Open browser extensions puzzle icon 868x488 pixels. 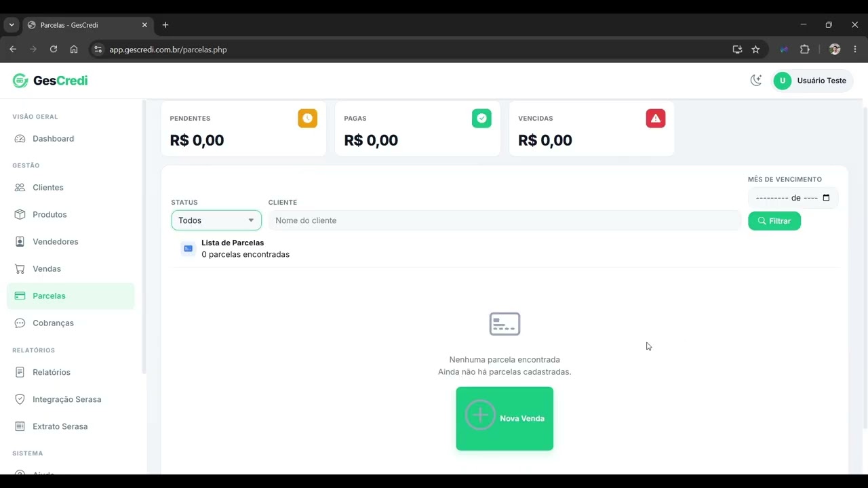805,49
